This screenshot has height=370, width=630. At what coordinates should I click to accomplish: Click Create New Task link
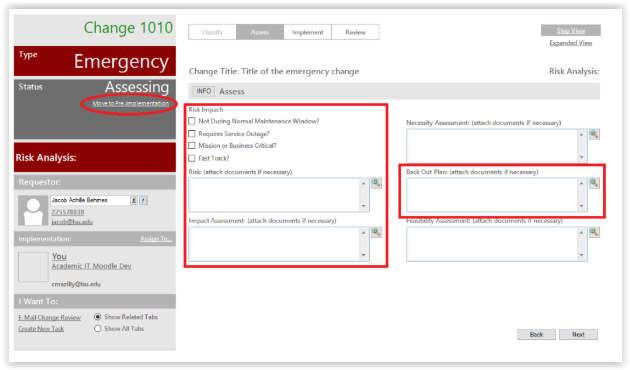coord(41,329)
